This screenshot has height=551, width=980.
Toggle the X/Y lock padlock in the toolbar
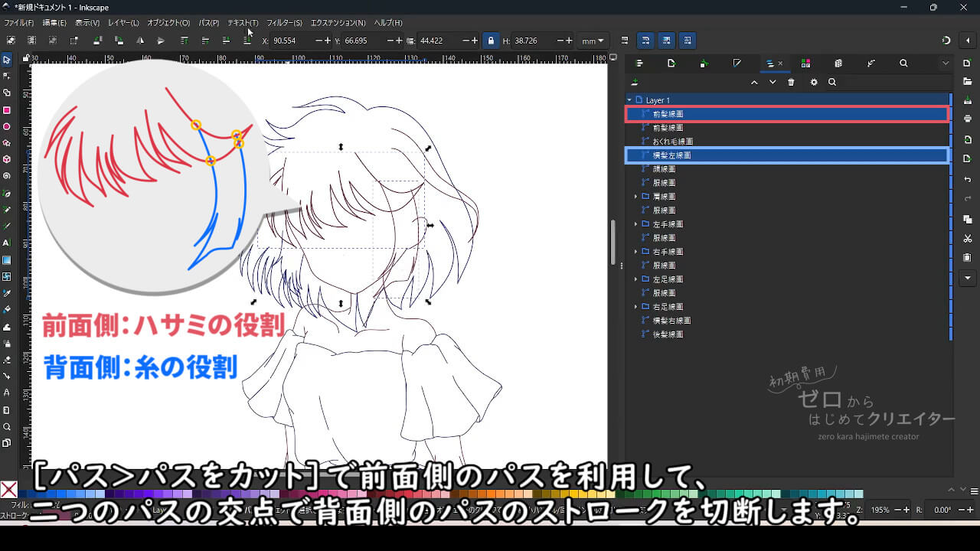tap(490, 41)
